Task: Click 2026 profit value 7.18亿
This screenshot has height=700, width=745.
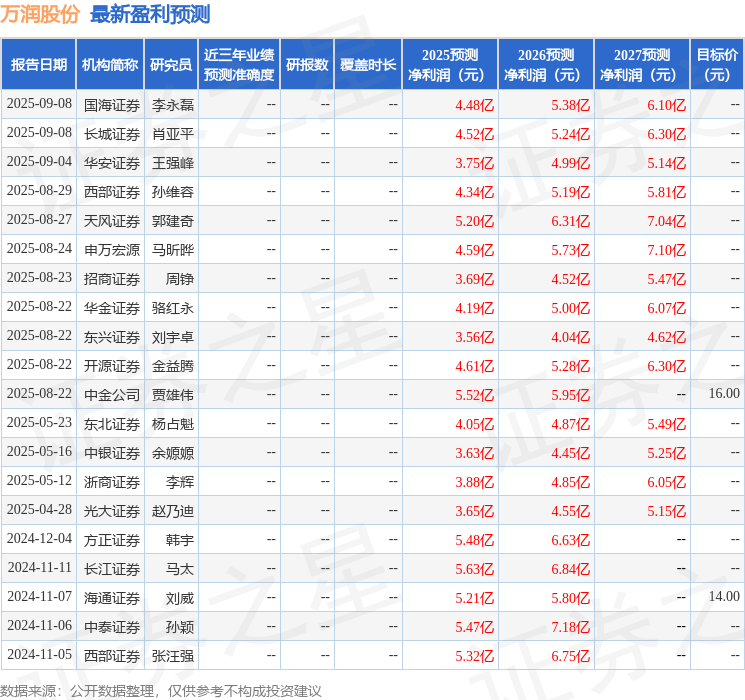Action: pyautogui.click(x=570, y=627)
